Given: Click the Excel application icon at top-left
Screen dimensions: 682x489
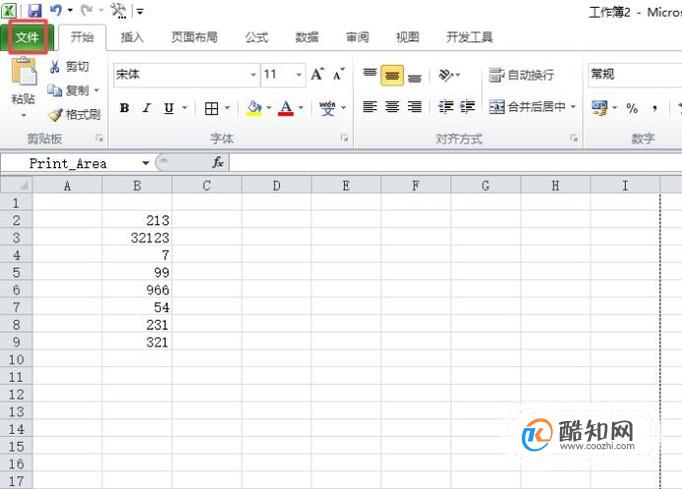Looking at the screenshot, I should [x=9, y=10].
